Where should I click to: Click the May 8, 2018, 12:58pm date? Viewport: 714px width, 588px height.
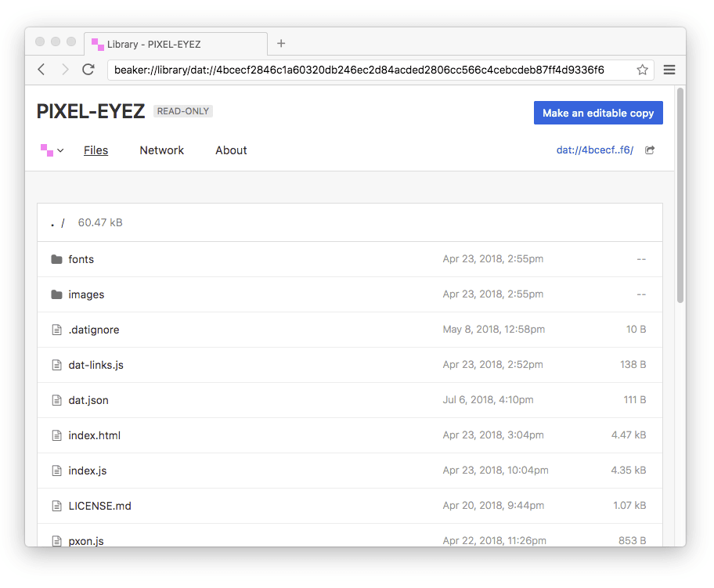493,330
